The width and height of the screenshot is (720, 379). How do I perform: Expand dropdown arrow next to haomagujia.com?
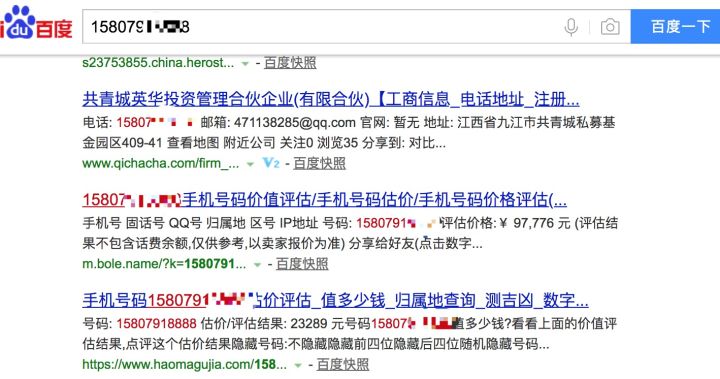coord(298,365)
